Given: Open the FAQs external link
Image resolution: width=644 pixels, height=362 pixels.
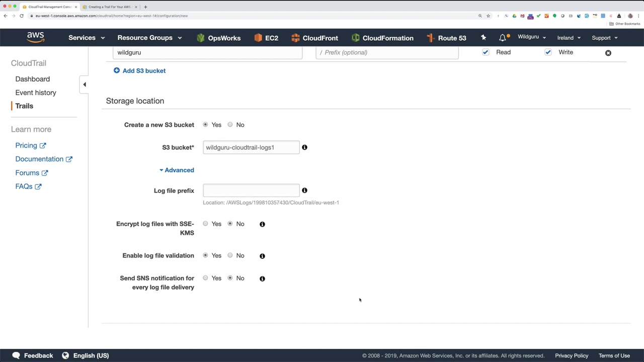Looking at the screenshot, I should pos(28,187).
